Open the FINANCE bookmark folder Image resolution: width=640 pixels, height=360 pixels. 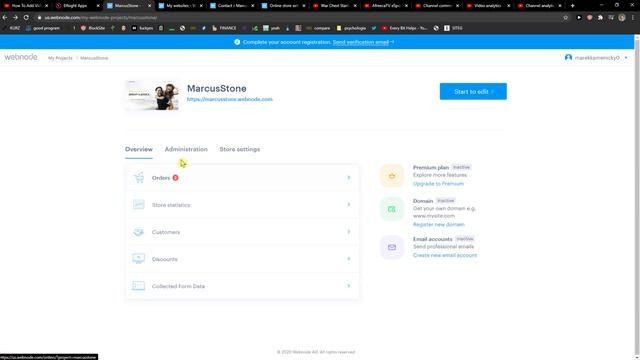pos(224,28)
